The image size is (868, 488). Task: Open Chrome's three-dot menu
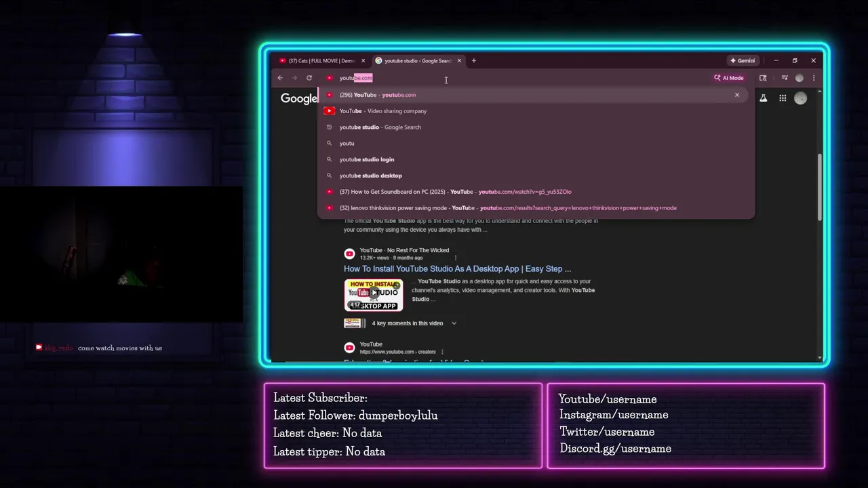click(814, 78)
